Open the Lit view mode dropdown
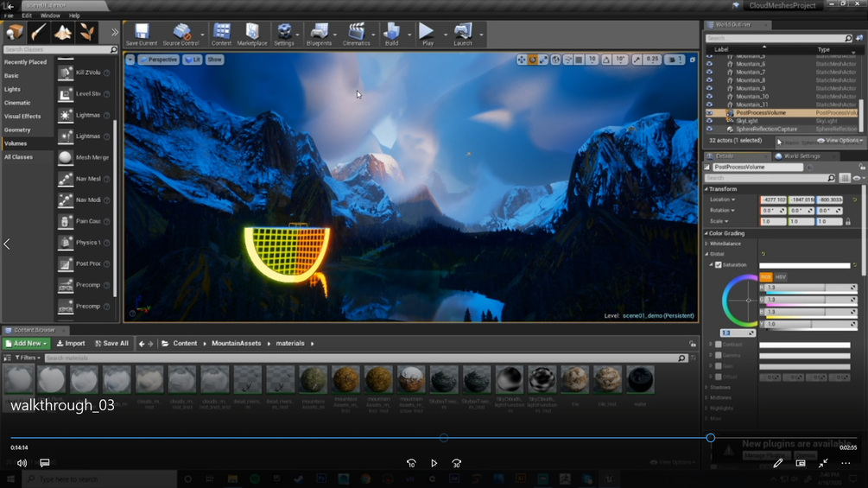Image resolution: width=868 pixels, height=488 pixels. pyautogui.click(x=193, y=60)
